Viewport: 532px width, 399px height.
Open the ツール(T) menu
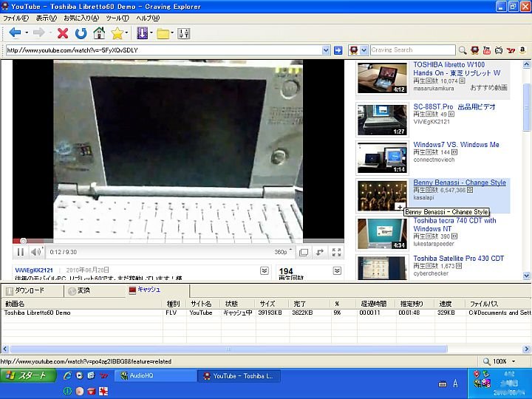117,18
